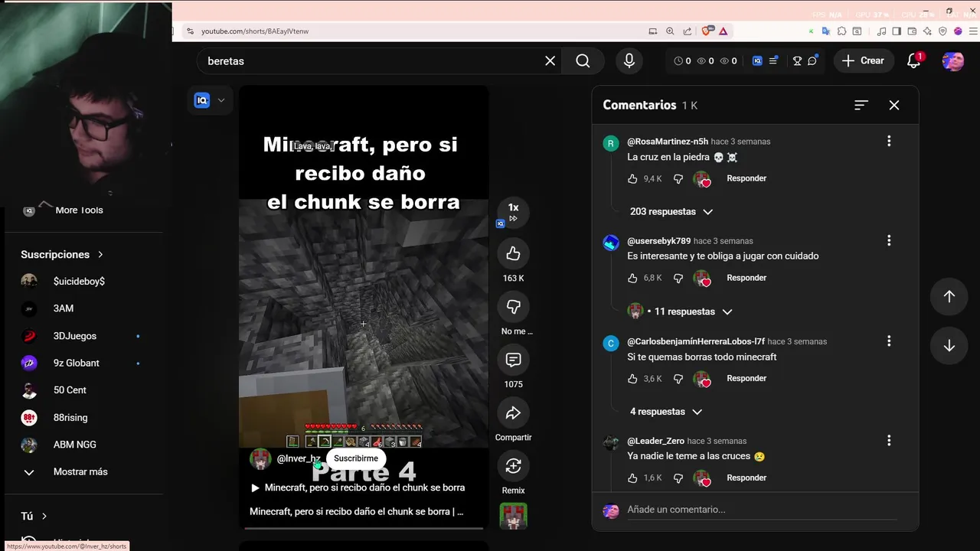Click the Crear button

coord(864,60)
